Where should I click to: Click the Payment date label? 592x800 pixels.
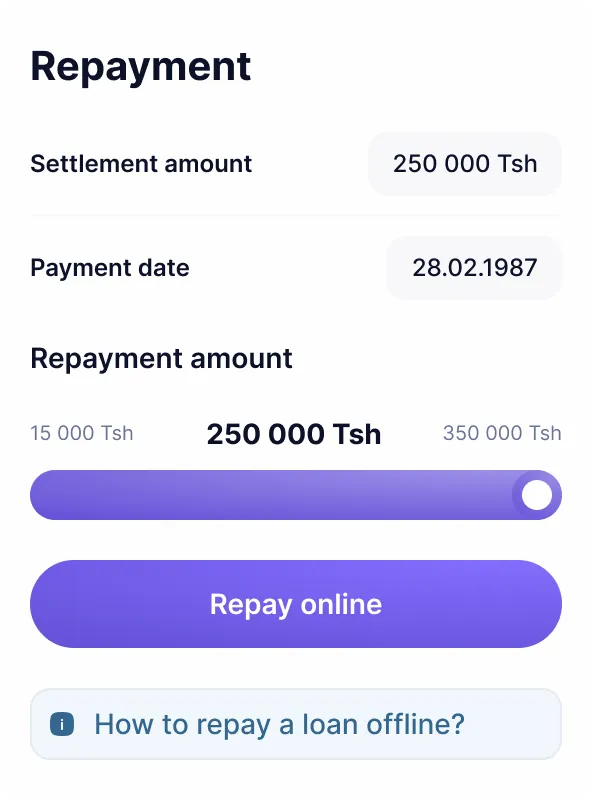110,268
